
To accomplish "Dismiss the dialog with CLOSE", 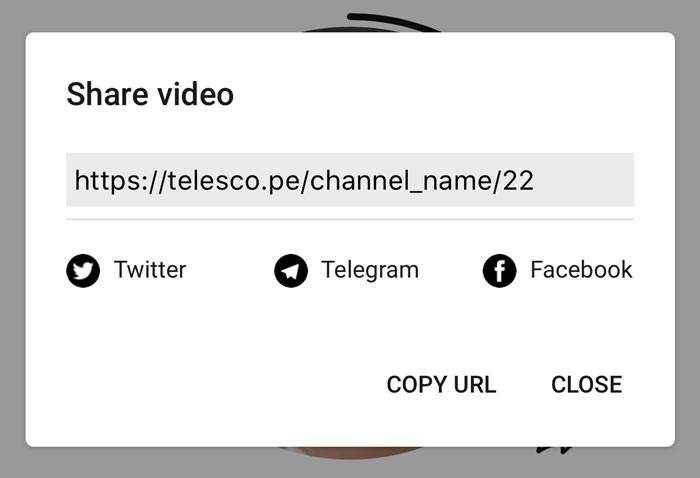I will [x=587, y=384].
